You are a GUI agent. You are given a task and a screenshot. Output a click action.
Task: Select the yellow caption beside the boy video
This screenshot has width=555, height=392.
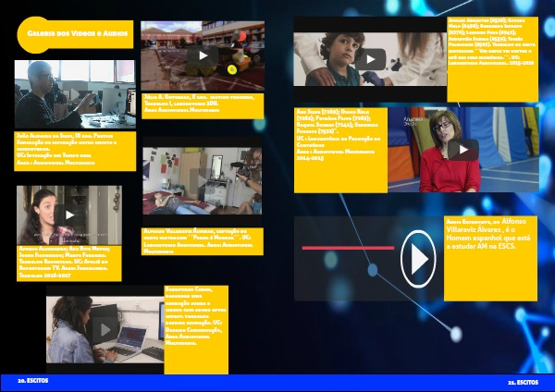(490, 50)
